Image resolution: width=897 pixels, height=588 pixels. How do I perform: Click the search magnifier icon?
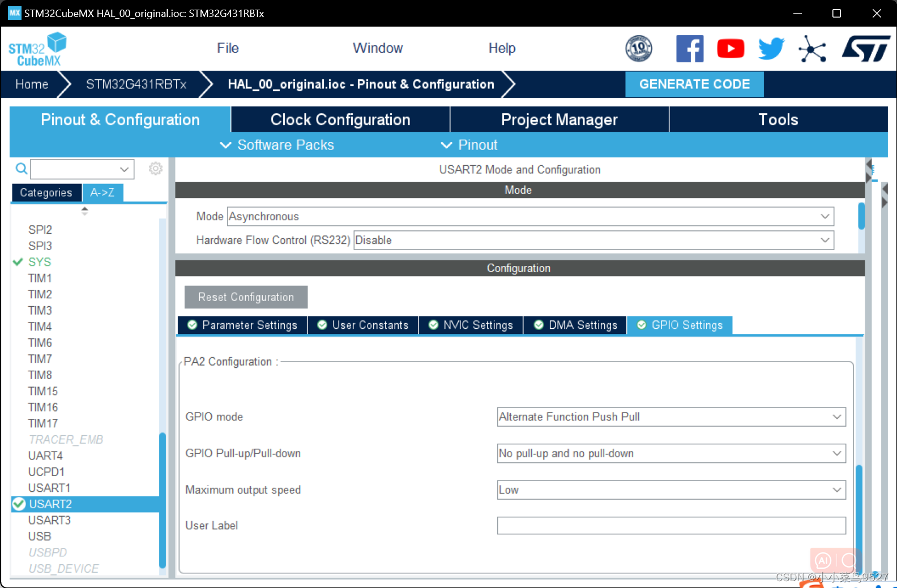[x=21, y=169]
